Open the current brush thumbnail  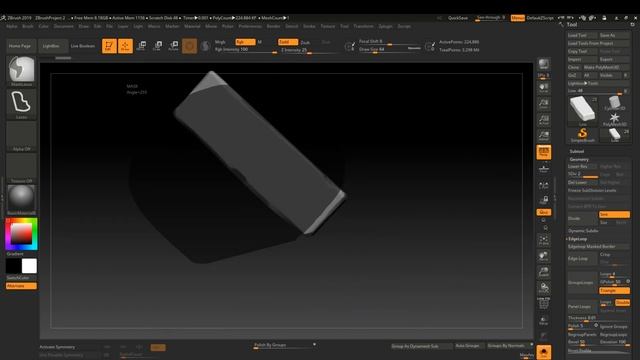(x=21, y=71)
